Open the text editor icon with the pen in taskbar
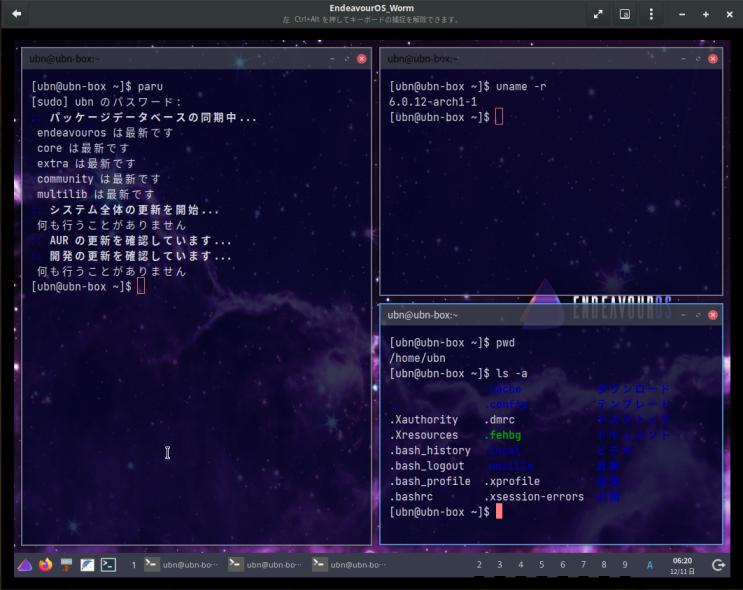743x590 pixels. (87, 565)
